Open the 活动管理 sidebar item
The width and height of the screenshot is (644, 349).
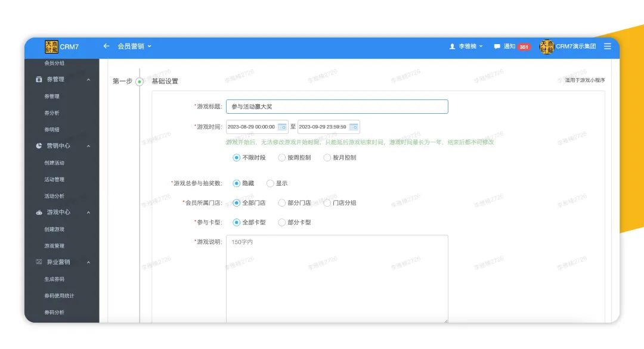54,179
